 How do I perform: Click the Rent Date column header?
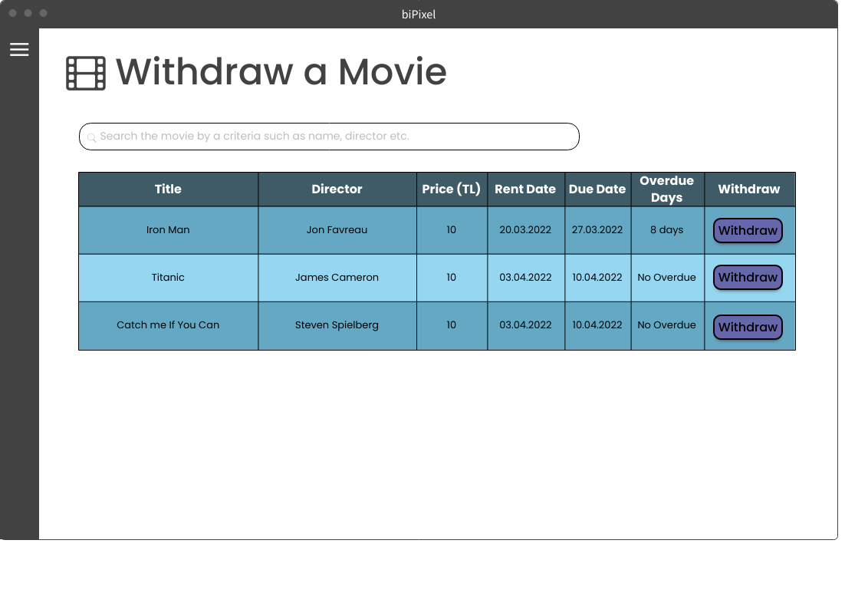(x=526, y=189)
